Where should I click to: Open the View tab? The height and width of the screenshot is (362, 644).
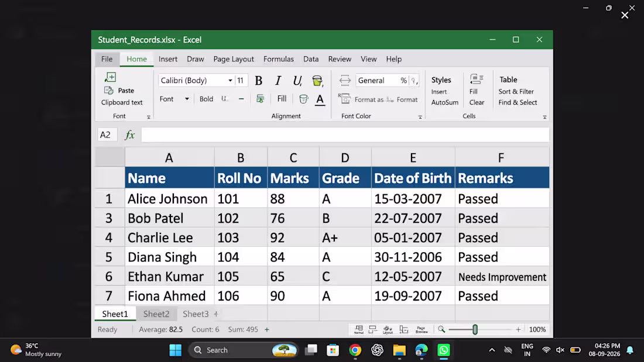click(x=368, y=59)
